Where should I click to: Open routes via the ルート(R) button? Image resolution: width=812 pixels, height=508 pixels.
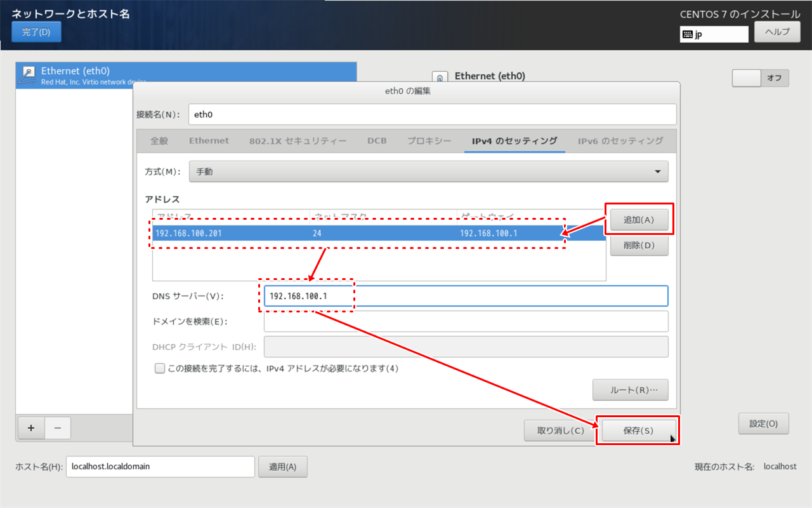tap(630, 390)
